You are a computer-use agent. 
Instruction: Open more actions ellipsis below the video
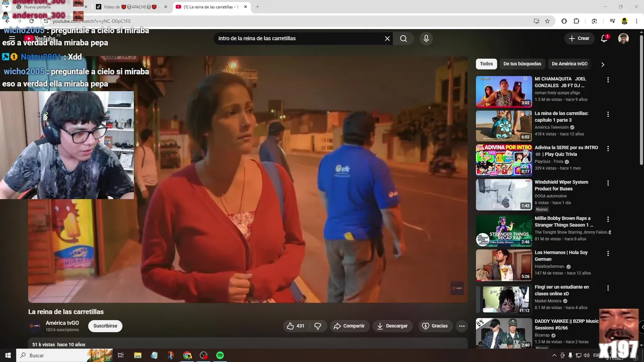coord(462,326)
